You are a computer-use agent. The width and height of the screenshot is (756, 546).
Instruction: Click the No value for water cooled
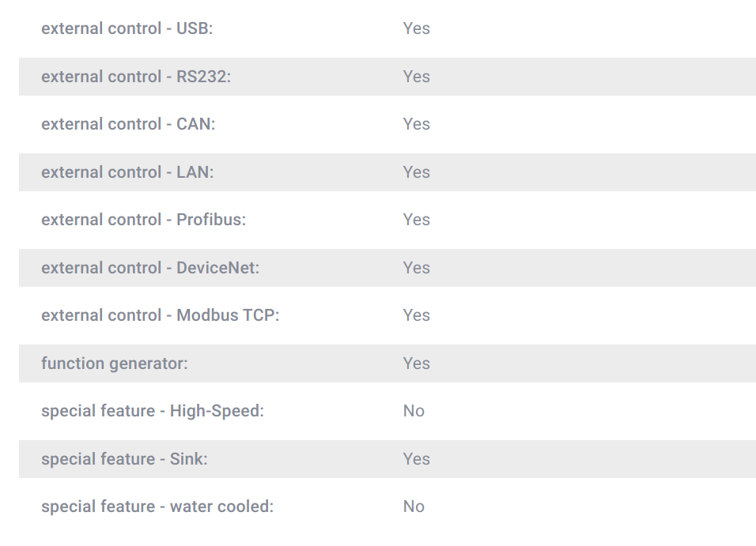pyautogui.click(x=414, y=506)
